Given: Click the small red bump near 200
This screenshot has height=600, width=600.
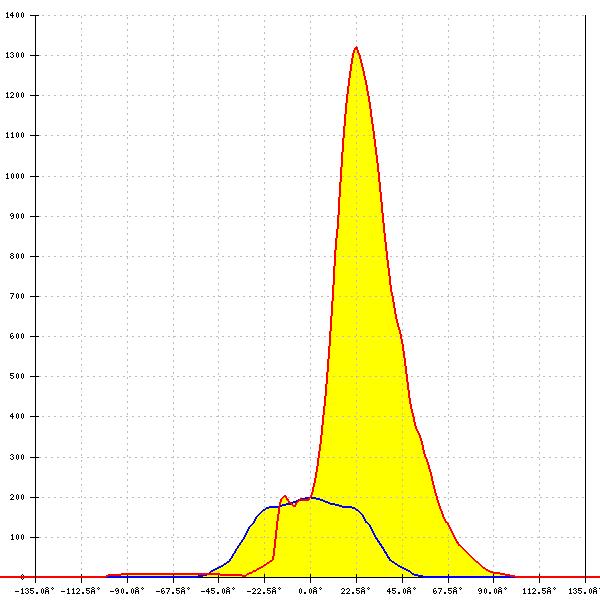Looking at the screenshot, I should pos(284,497).
